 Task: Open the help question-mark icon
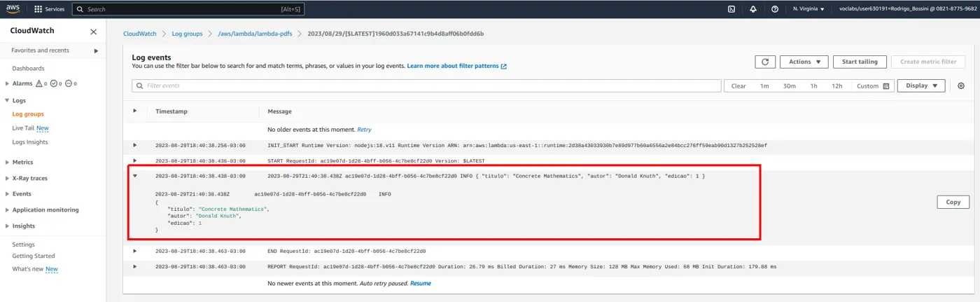click(x=775, y=9)
